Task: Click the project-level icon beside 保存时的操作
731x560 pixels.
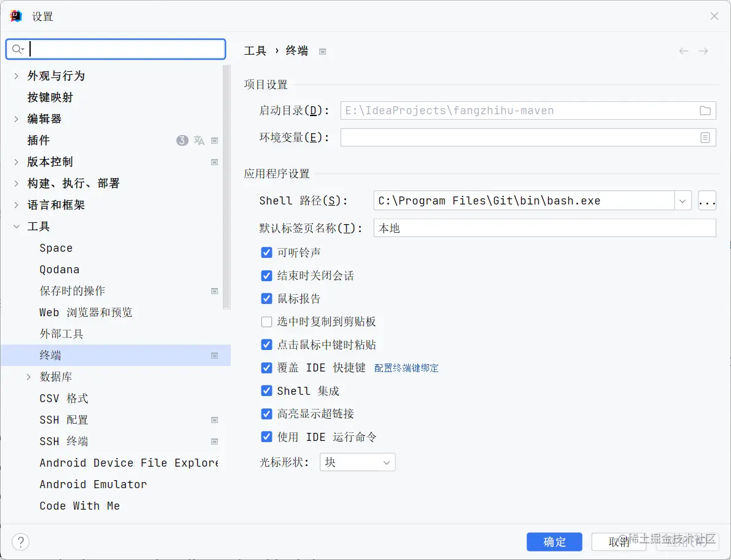Action: (214, 291)
